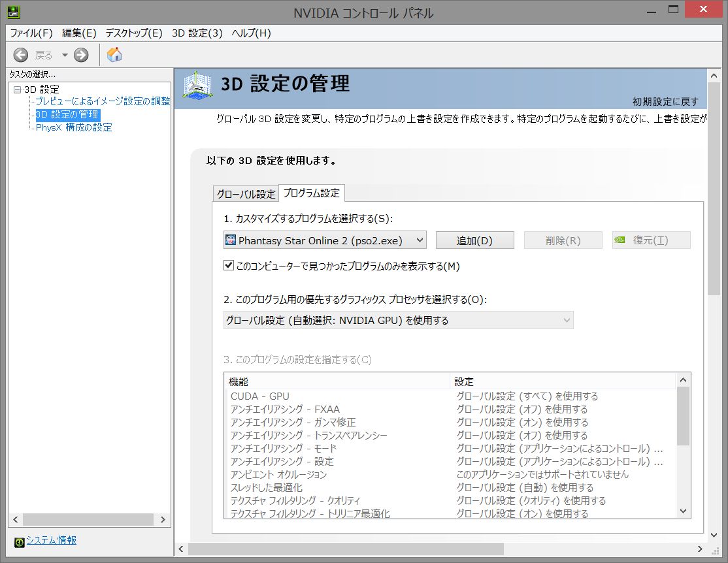This screenshot has height=563, width=728.
Task: Click the グローバル設定 (すべて) を使用する value
Action: coord(527,396)
